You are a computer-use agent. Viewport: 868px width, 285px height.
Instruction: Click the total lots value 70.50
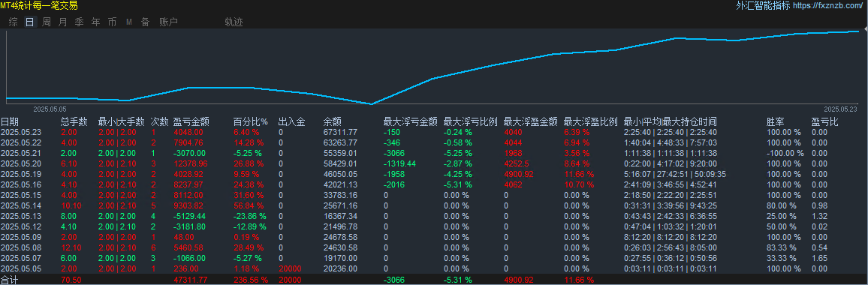[71, 280]
